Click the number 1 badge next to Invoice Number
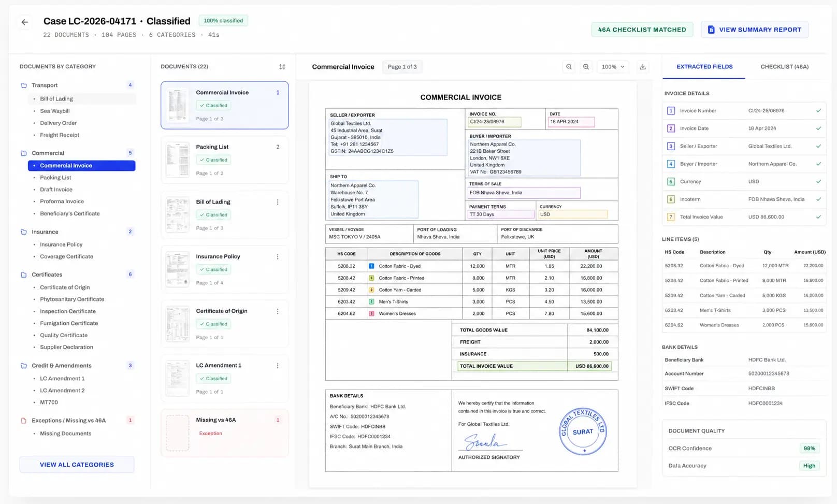Image resolution: width=837 pixels, height=504 pixels. point(671,111)
